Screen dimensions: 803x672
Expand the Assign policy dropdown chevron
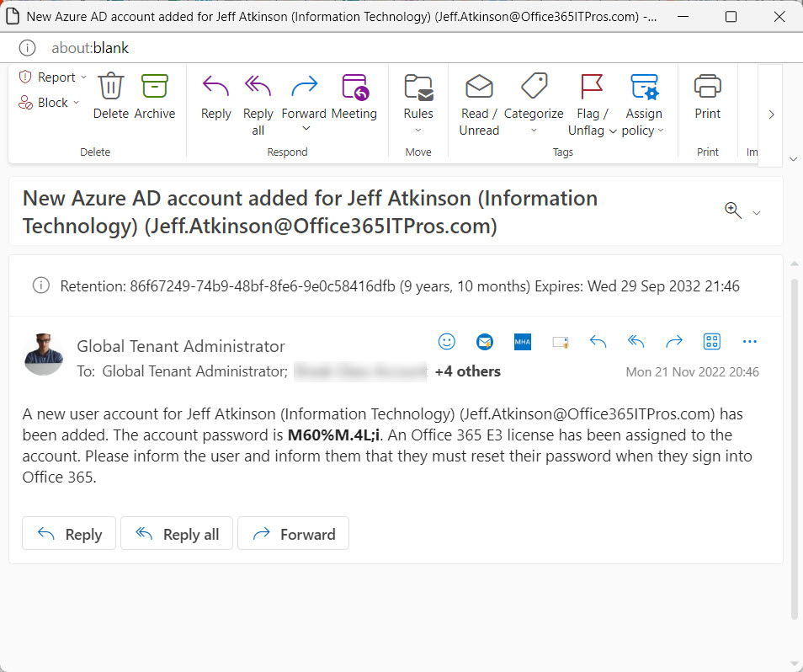click(661, 131)
